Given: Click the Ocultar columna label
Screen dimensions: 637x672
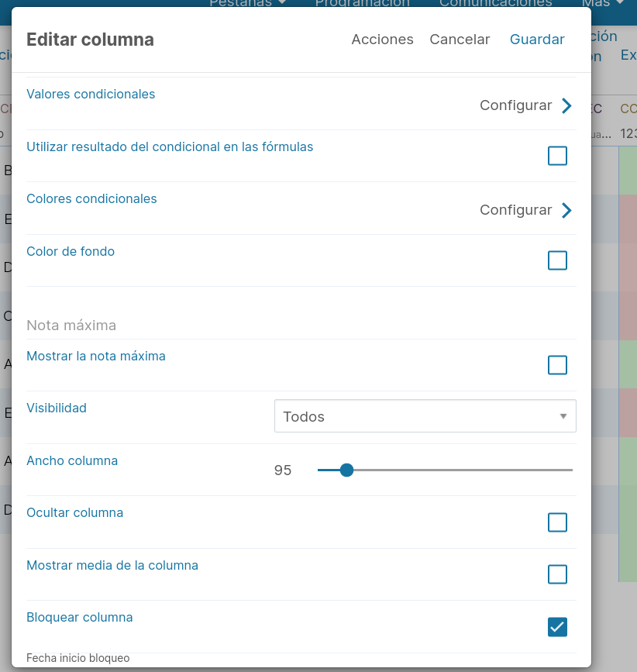Looking at the screenshot, I should [75, 512].
